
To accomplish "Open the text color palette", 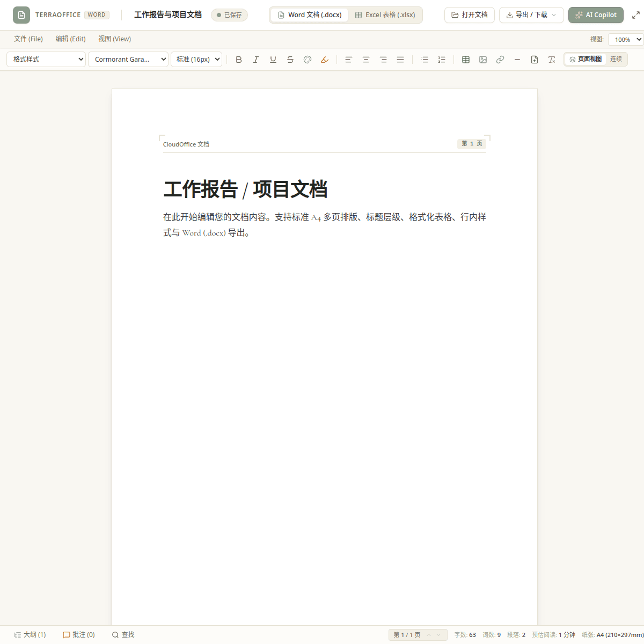I will [308, 60].
